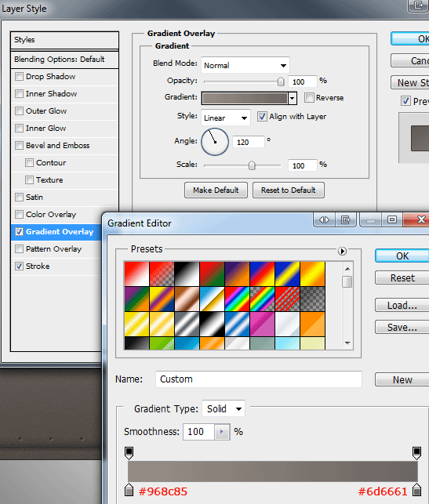Click the Make Default button
The image size is (429, 504).
click(x=216, y=190)
